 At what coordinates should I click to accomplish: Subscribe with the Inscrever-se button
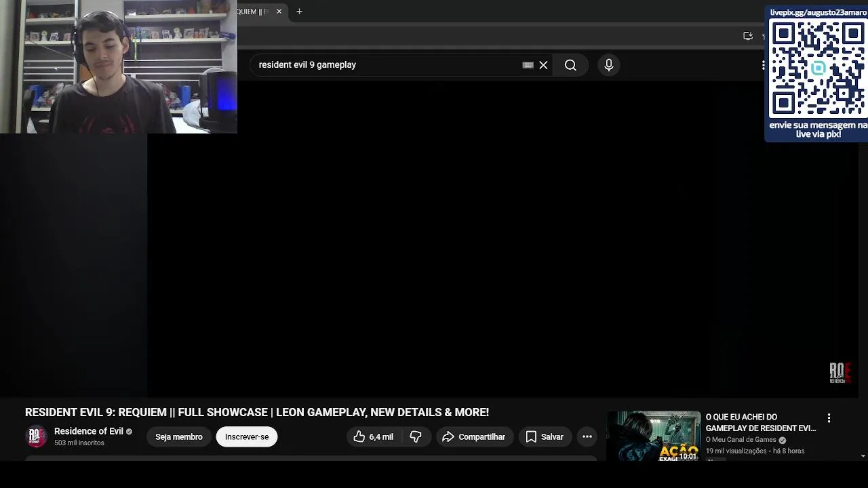point(247,437)
